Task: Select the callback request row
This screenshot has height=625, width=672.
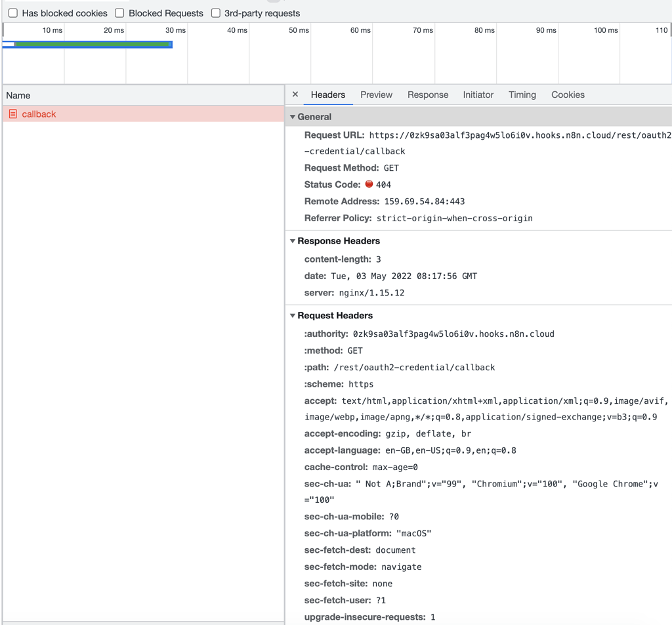Action: click(144, 114)
